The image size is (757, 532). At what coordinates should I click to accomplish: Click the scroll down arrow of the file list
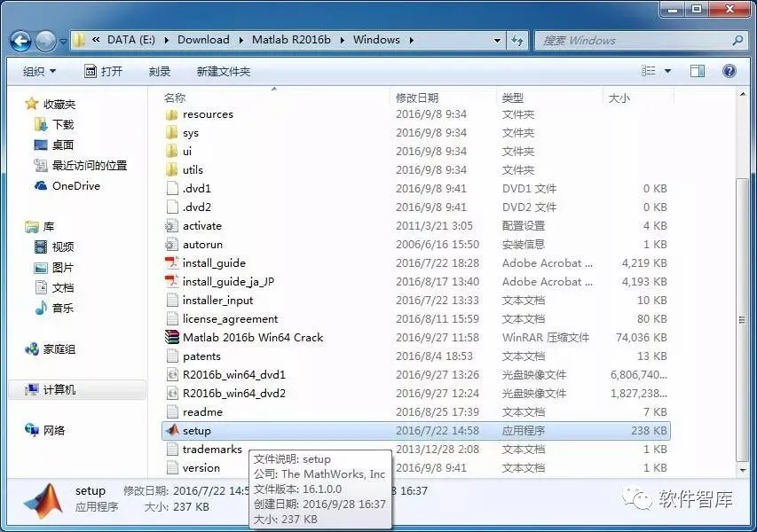(x=742, y=469)
